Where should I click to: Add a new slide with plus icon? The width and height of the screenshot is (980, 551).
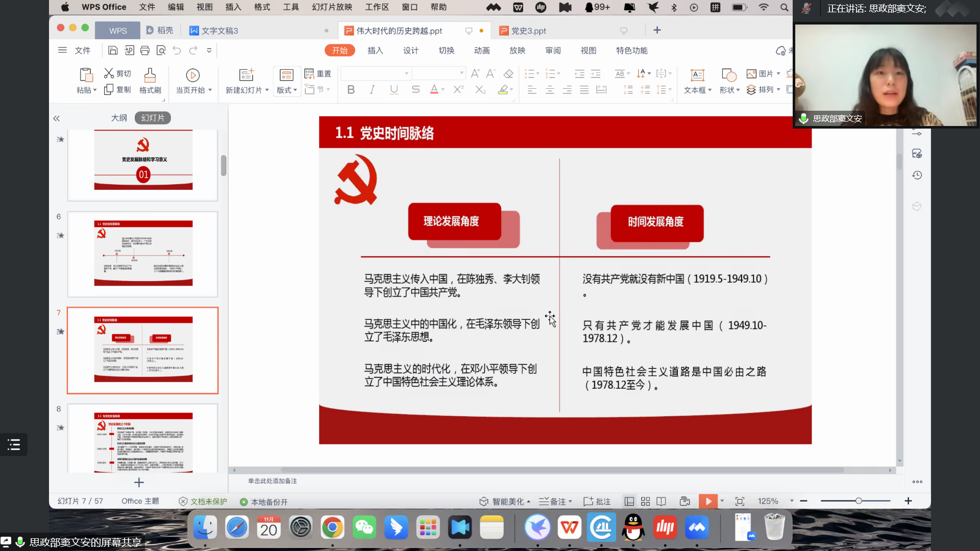point(139,482)
